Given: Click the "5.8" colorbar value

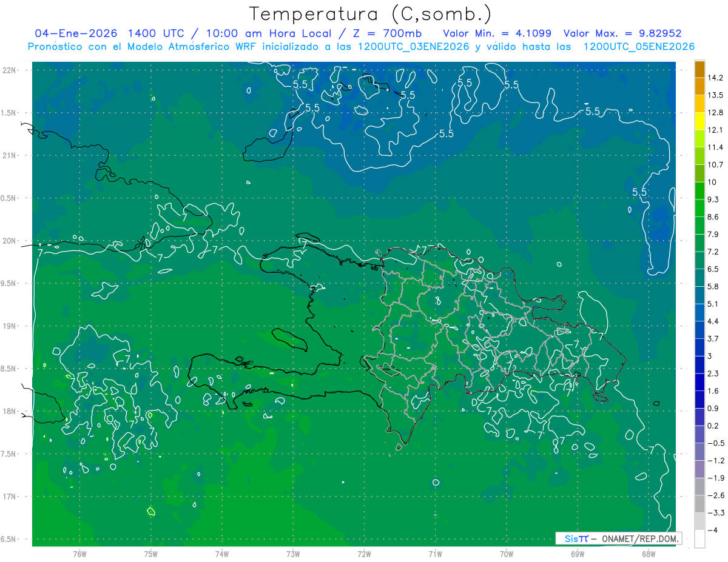Looking at the screenshot, I should click(x=713, y=286).
